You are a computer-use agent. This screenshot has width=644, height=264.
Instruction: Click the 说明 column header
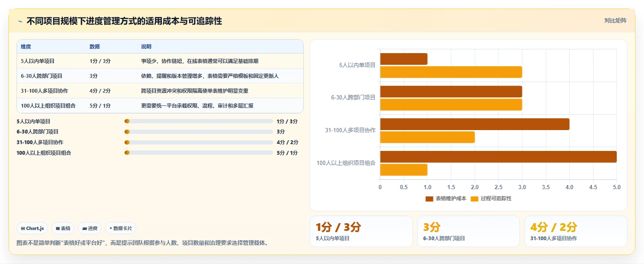tap(146, 47)
